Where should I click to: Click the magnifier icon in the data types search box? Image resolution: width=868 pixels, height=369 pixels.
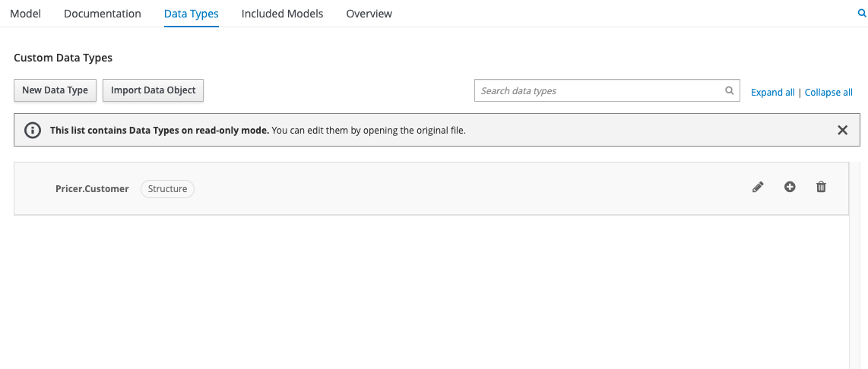729,90
